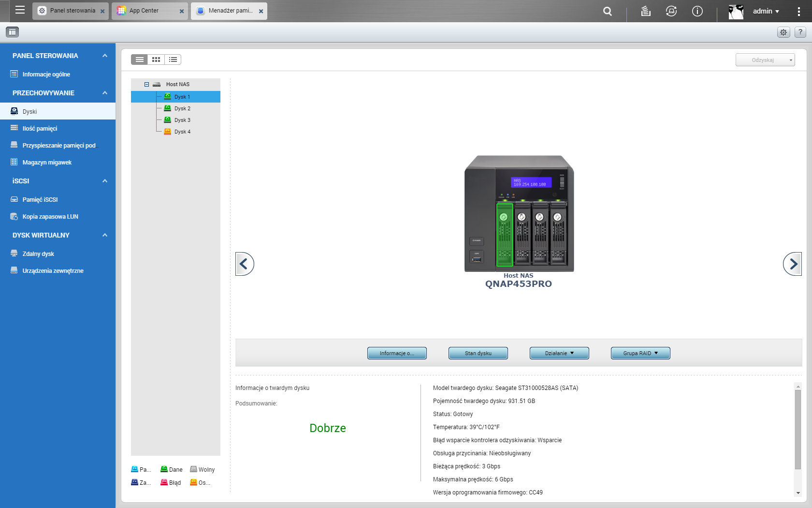The height and width of the screenshot is (508, 812).
Task: Close the App Center tab
Action: [182, 11]
